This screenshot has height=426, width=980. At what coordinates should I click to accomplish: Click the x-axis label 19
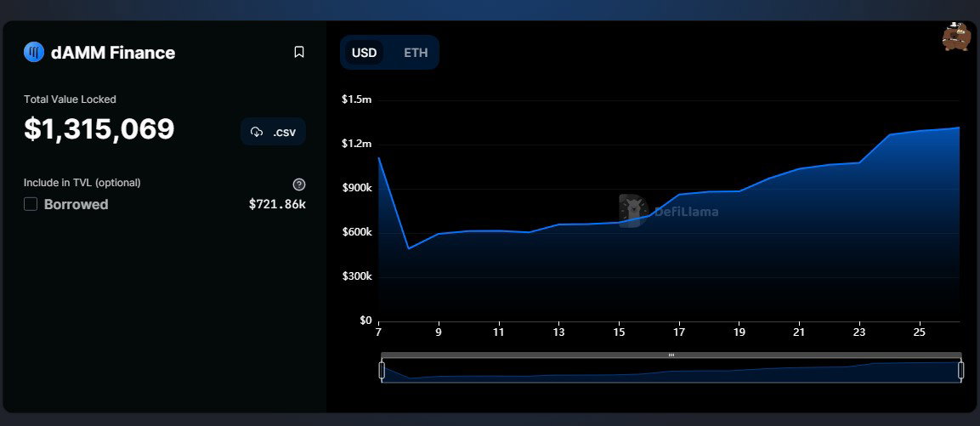739,332
